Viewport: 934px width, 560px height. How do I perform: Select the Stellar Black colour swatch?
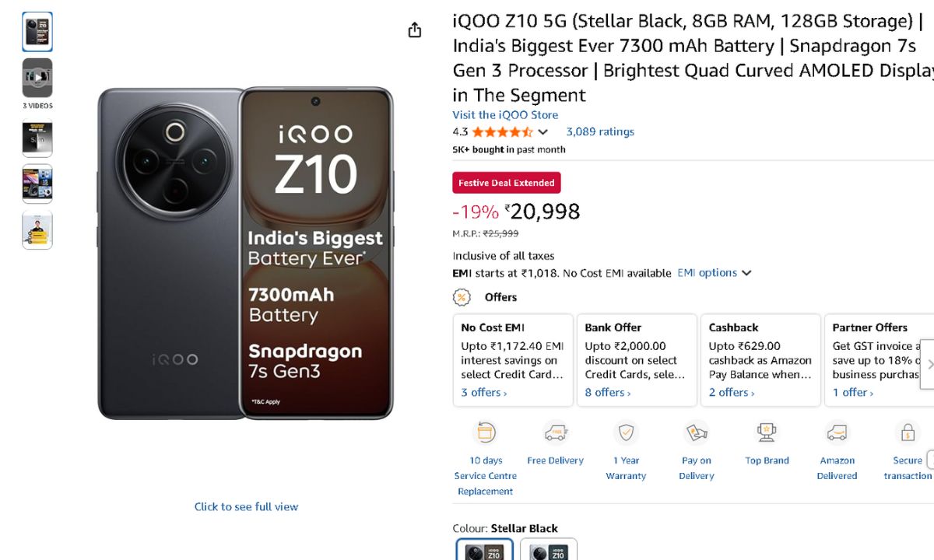484,551
